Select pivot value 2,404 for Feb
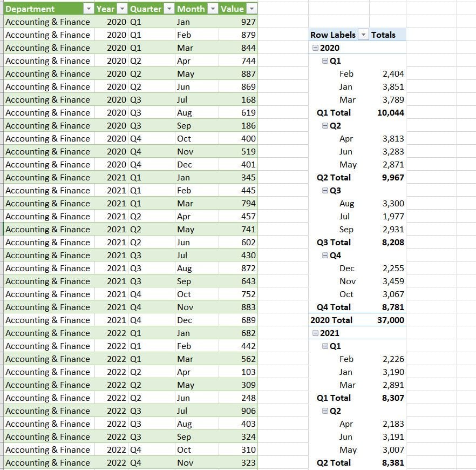This screenshot has width=476, height=470. pos(387,74)
